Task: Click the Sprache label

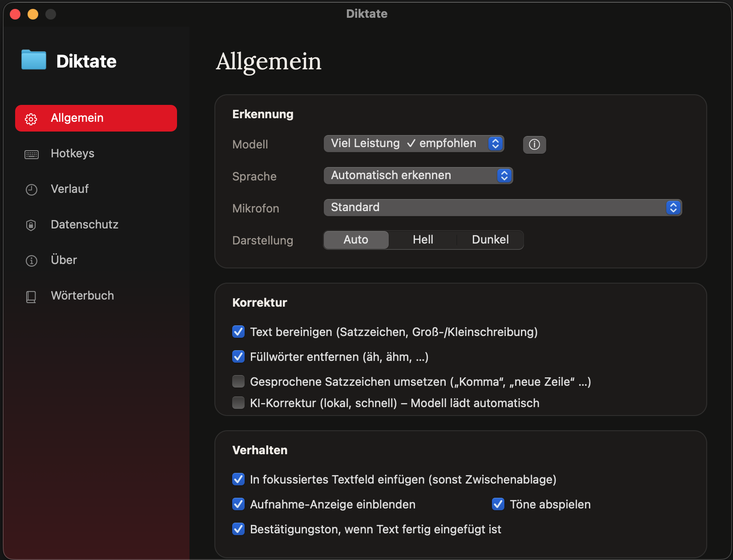Action: (x=254, y=176)
